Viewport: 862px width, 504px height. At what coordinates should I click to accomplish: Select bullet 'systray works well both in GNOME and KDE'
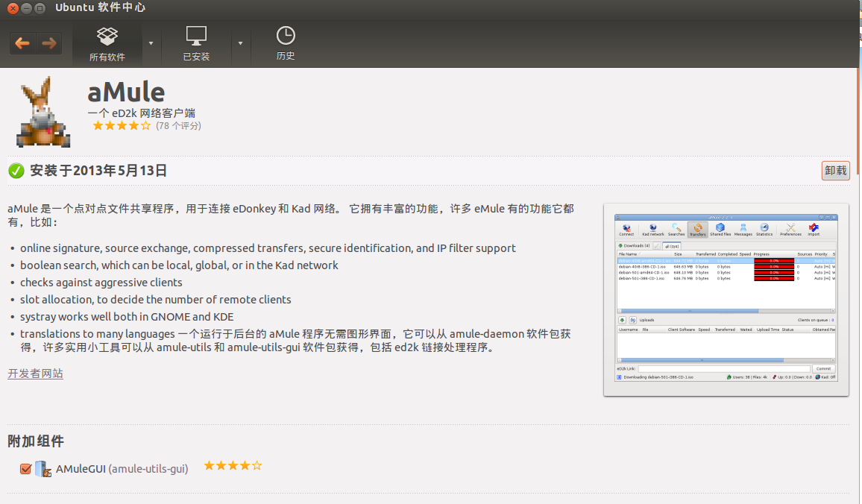tap(127, 317)
